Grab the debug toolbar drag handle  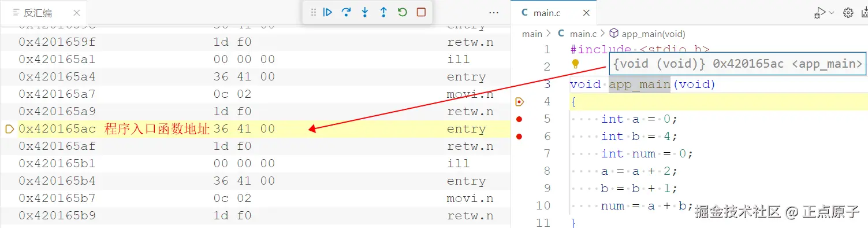click(x=314, y=12)
